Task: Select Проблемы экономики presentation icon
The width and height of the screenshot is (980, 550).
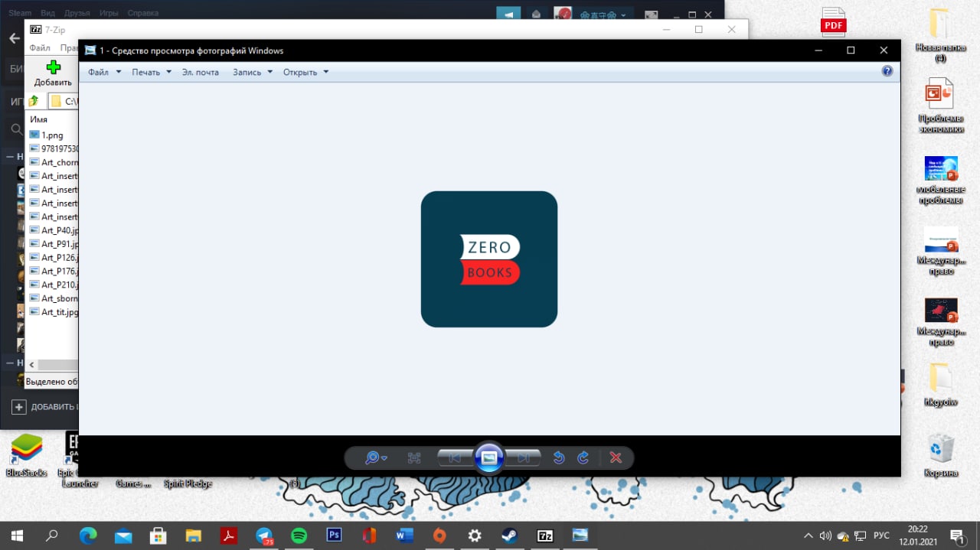Action: pyautogui.click(x=940, y=106)
